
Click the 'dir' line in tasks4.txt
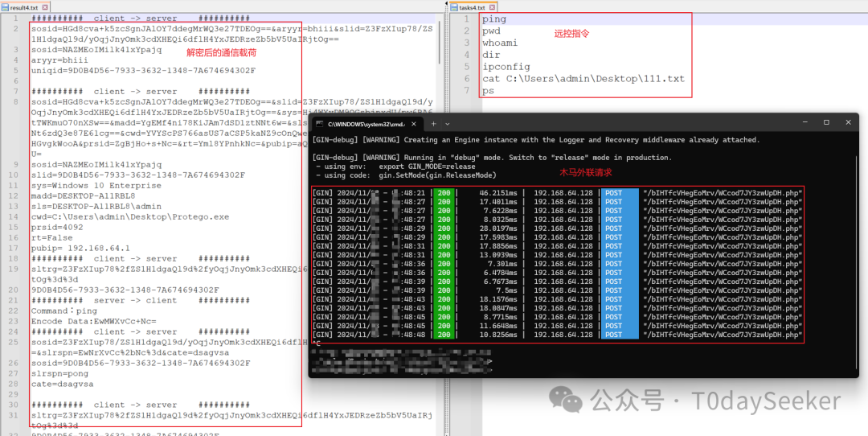[x=491, y=55]
